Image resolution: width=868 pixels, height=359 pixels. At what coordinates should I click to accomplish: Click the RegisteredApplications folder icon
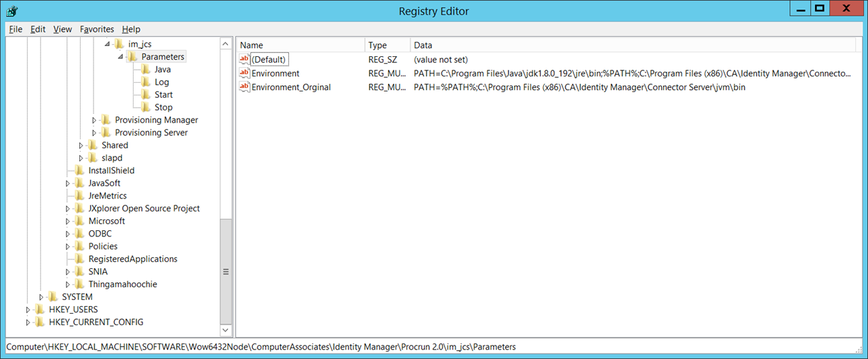[x=79, y=259]
